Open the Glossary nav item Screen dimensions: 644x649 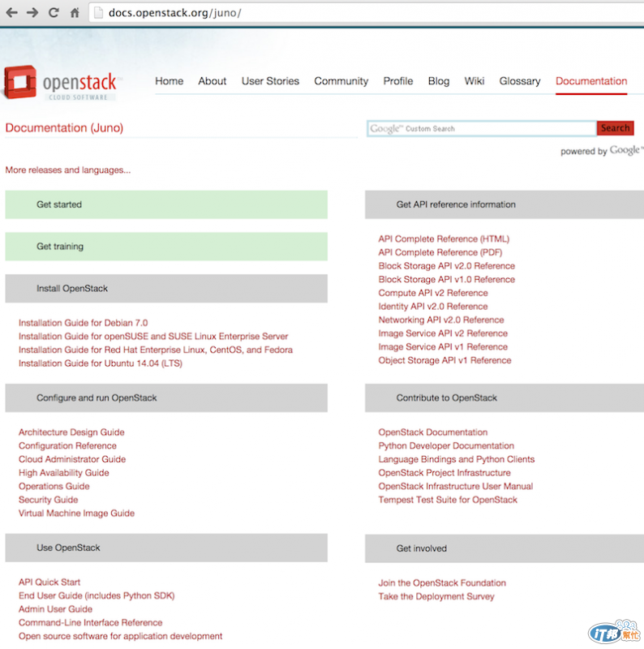520,81
